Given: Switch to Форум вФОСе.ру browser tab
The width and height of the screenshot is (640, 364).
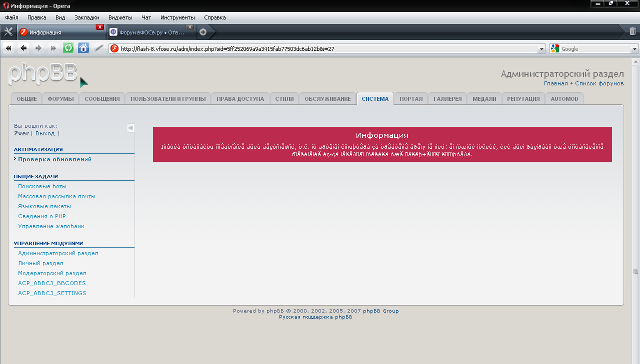Looking at the screenshot, I should 151,32.
